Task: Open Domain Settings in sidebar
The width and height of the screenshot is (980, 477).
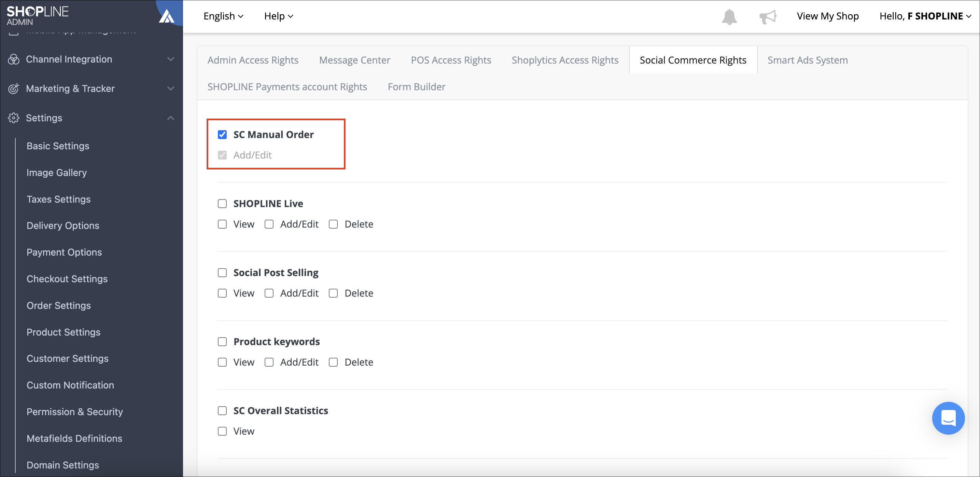Action: [63, 465]
